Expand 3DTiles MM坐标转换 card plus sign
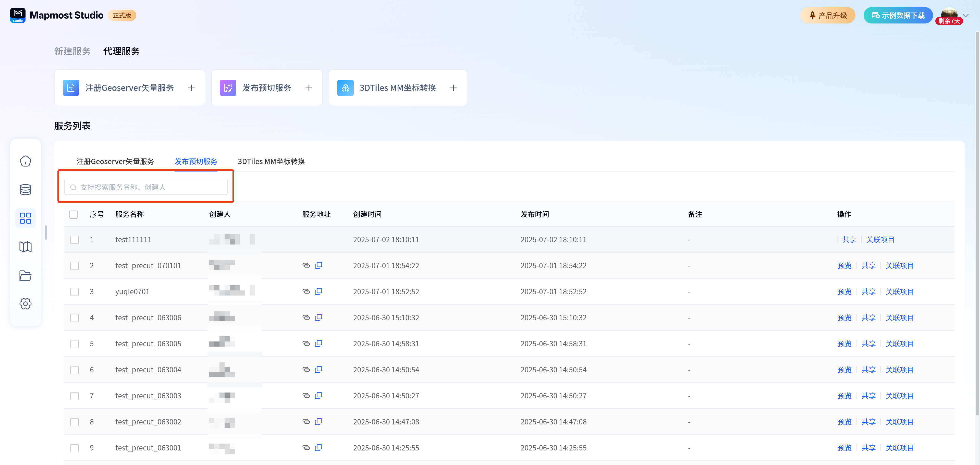This screenshot has width=980, height=465. (x=454, y=88)
